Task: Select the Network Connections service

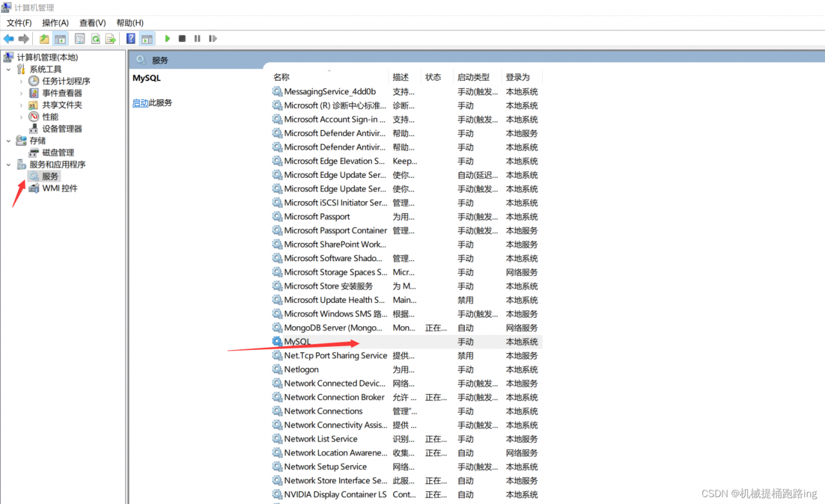Action: 406,411
